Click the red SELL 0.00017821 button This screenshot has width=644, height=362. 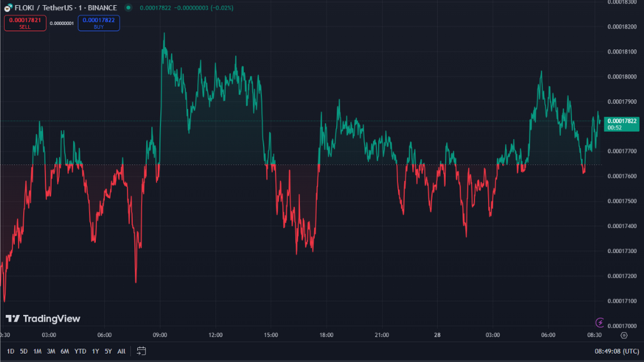pyautogui.click(x=25, y=23)
